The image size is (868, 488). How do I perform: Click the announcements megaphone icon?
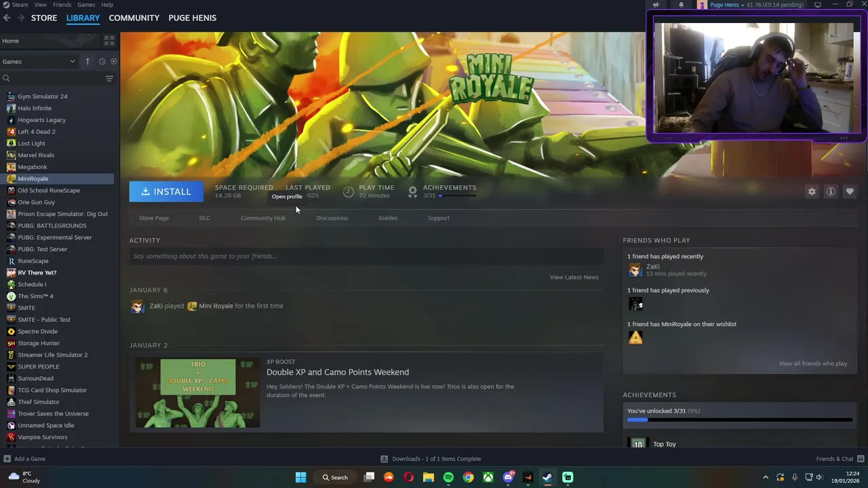point(656,5)
